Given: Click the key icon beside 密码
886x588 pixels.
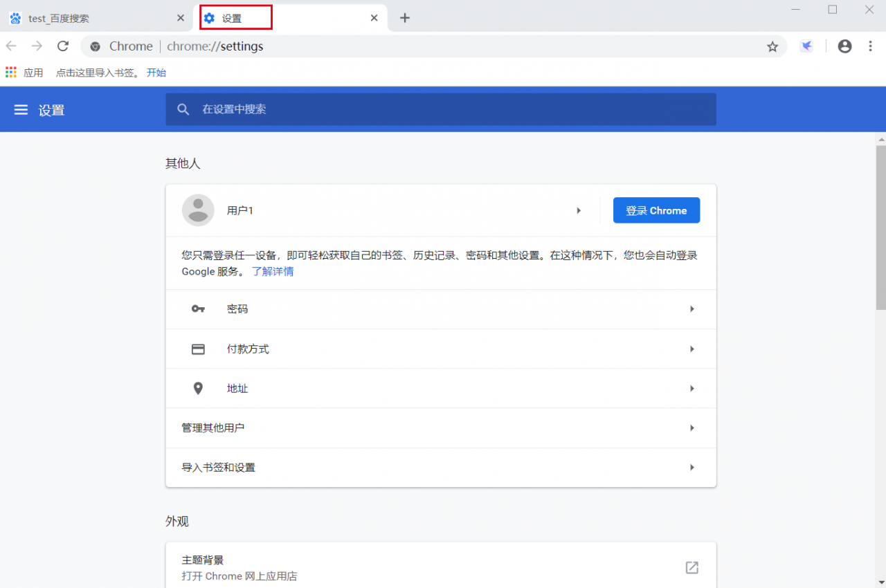Looking at the screenshot, I should (x=198, y=309).
